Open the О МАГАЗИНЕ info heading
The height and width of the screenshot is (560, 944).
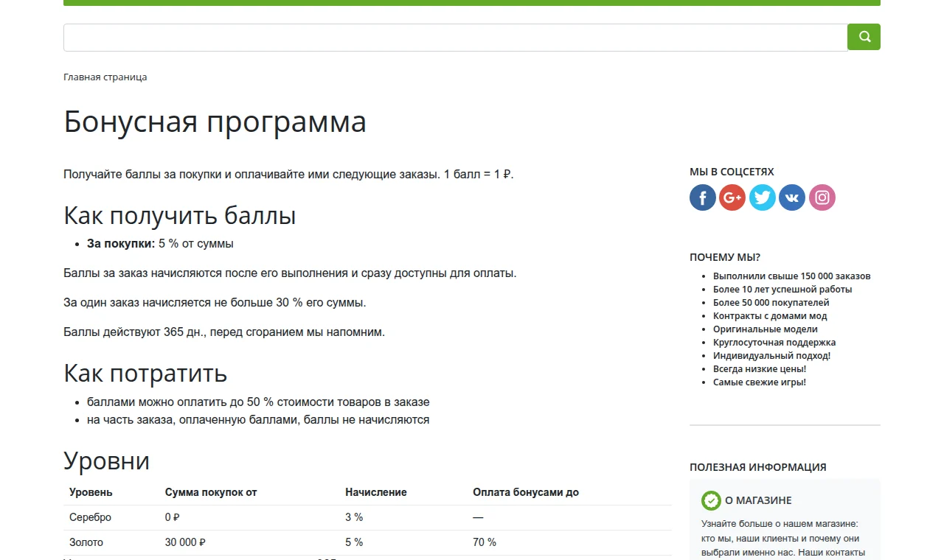(758, 500)
